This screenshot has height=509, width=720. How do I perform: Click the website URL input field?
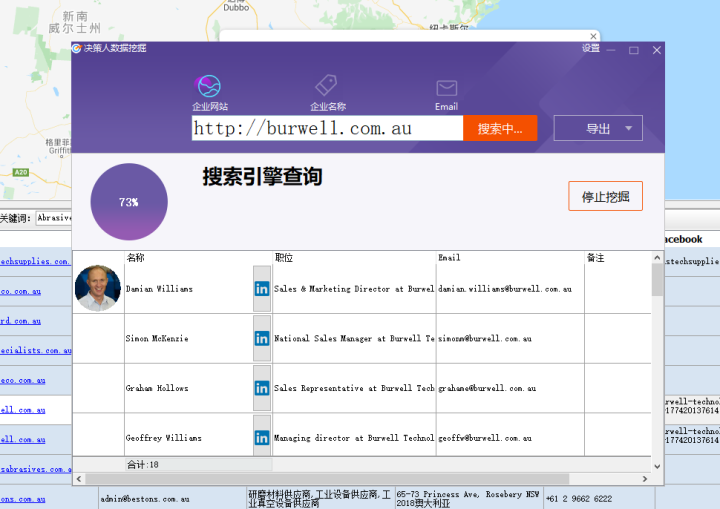pyautogui.click(x=327, y=128)
